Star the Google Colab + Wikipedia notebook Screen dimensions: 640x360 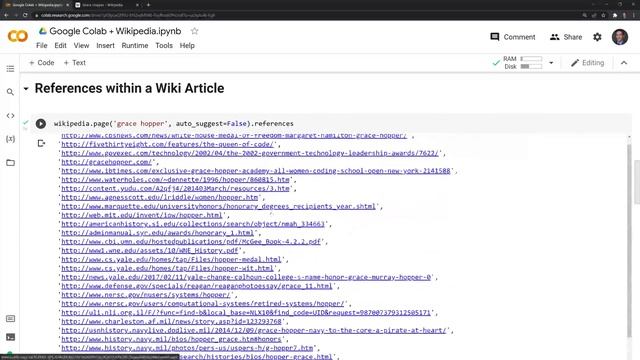(195, 31)
